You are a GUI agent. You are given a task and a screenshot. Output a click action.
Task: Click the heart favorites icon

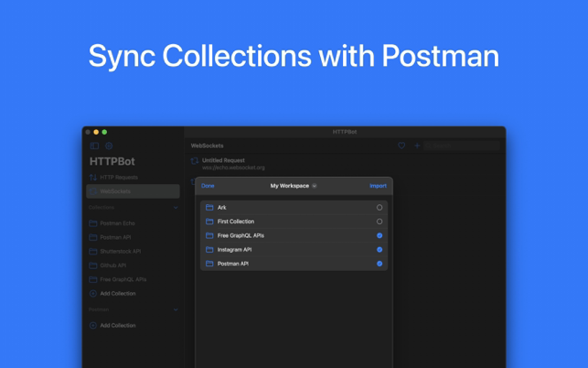(x=401, y=146)
